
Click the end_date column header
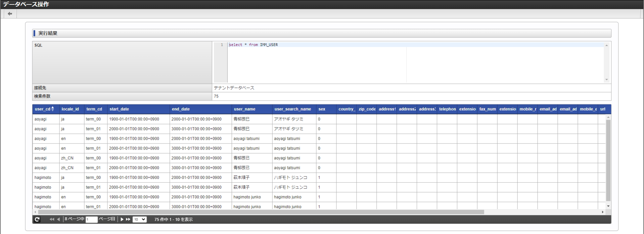click(181, 109)
